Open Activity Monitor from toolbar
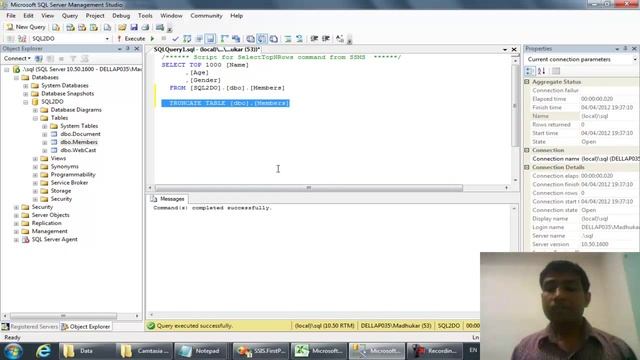 coord(160,27)
